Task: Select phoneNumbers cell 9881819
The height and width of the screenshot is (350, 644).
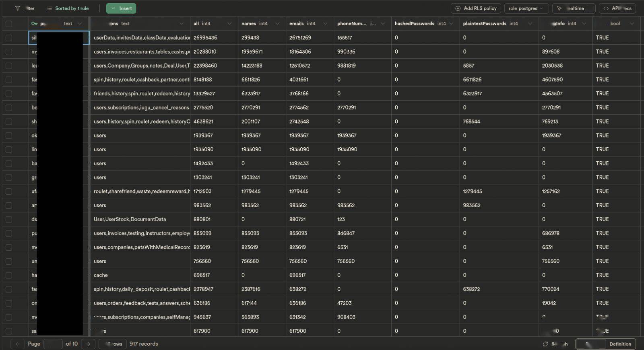Action: 363,66
